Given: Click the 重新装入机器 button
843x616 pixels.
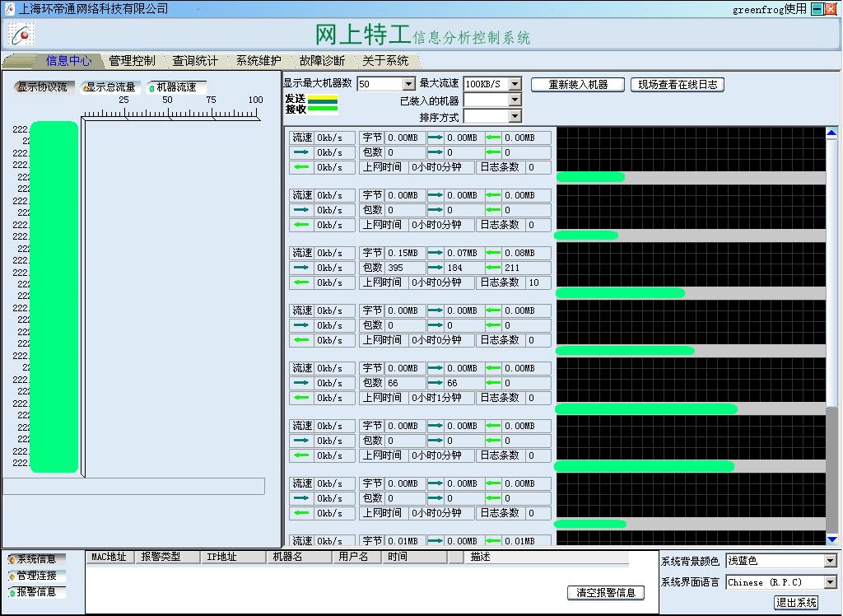Looking at the screenshot, I should pos(578,85).
